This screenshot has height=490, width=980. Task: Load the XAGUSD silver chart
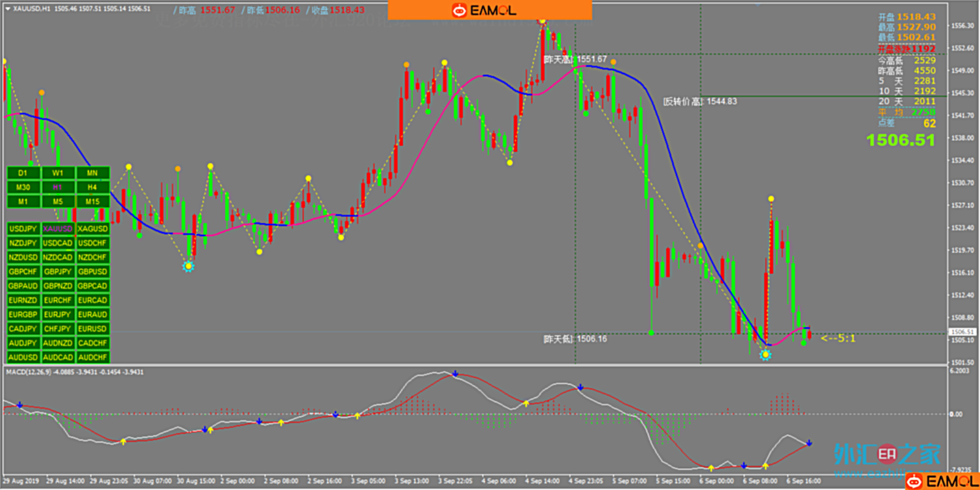click(93, 229)
